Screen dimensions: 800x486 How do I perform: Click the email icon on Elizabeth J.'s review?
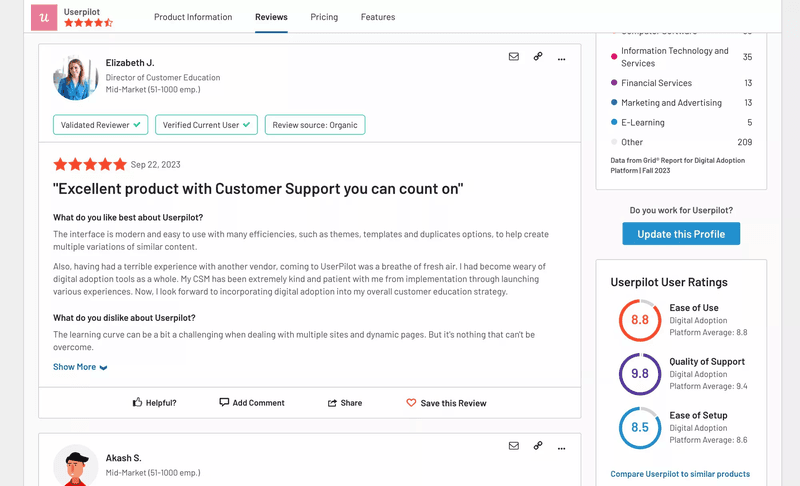point(514,57)
